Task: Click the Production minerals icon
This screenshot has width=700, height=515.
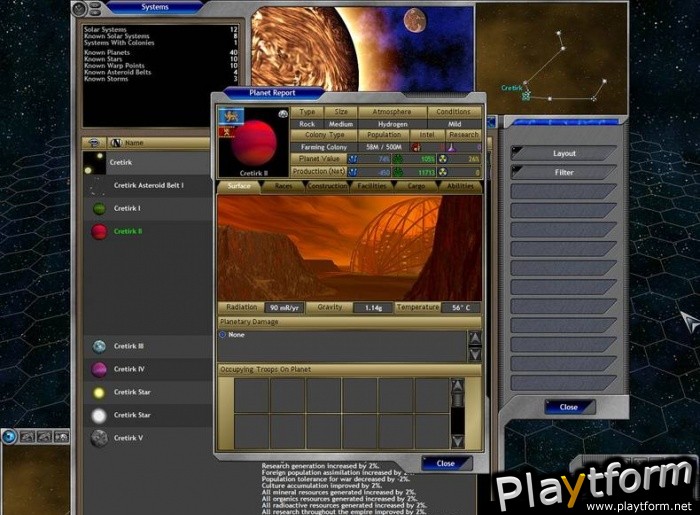Action: pyautogui.click(x=353, y=172)
